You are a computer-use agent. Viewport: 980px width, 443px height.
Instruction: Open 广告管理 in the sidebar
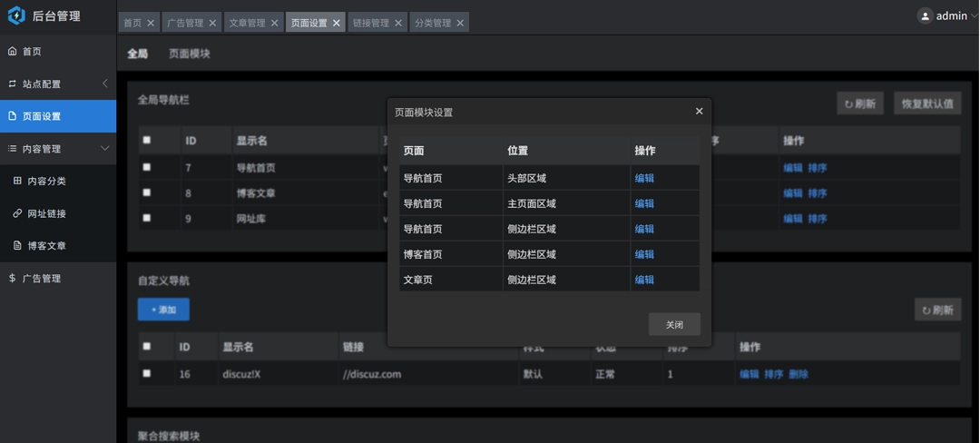click(41, 279)
